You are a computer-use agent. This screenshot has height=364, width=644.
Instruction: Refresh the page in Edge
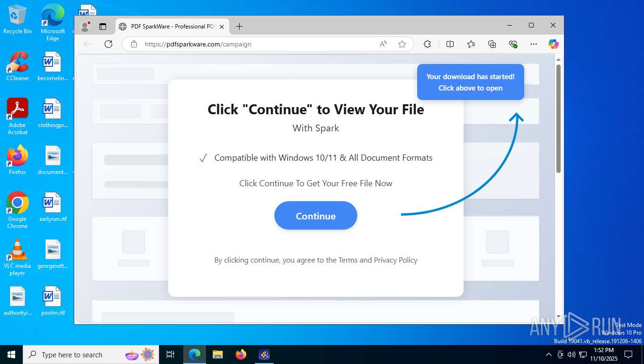tap(108, 44)
